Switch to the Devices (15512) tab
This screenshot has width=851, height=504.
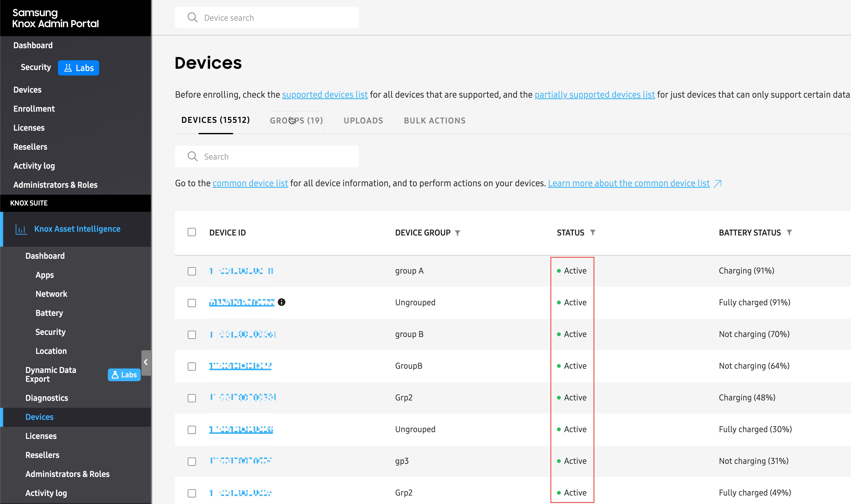pos(216,120)
